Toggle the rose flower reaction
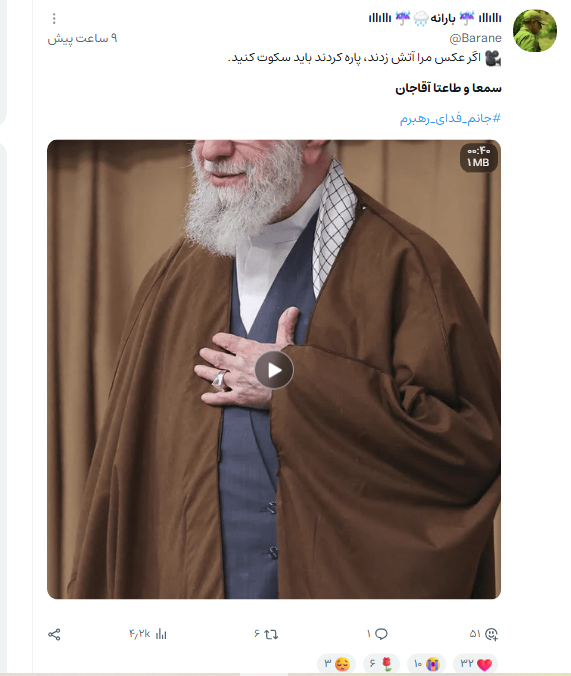The image size is (571, 676). tap(381, 663)
